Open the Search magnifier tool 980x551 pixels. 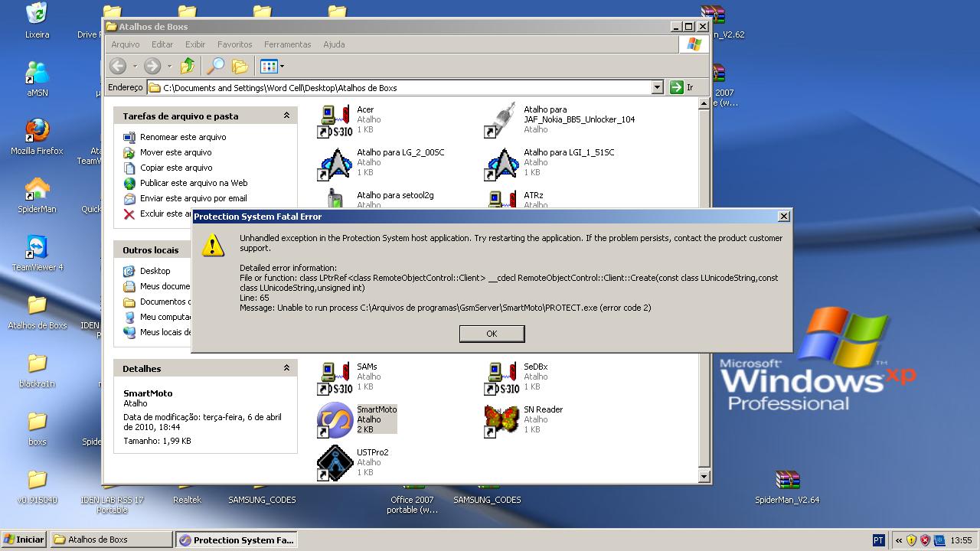pos(216,66)
